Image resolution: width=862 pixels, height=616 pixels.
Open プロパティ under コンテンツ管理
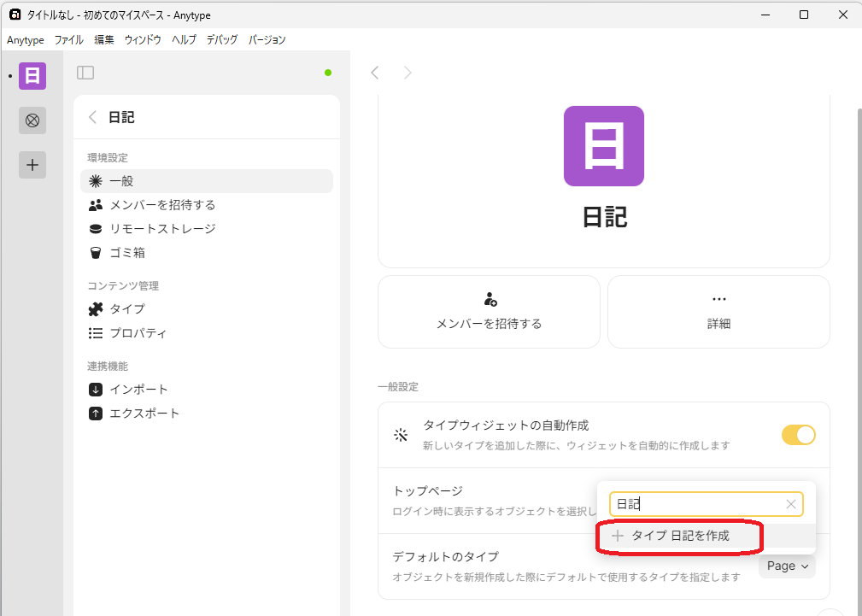(207, 333)
